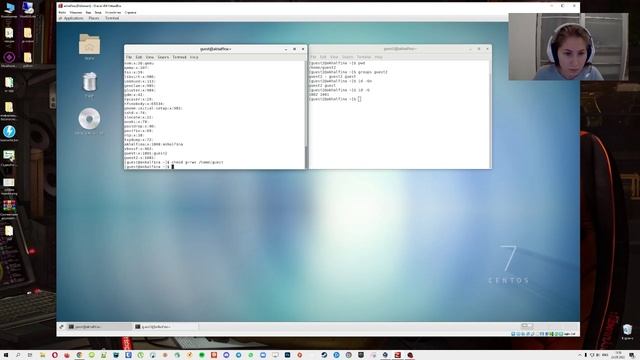This screenshot has height=360, width=640.
Task: Open View menu in guest terminal
Action: click(x=150, y=57)
